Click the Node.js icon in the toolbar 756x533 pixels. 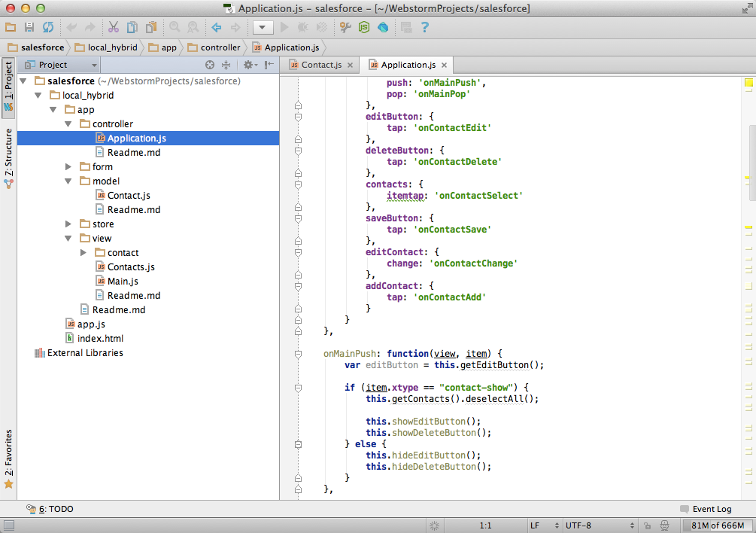coord(364,27)
